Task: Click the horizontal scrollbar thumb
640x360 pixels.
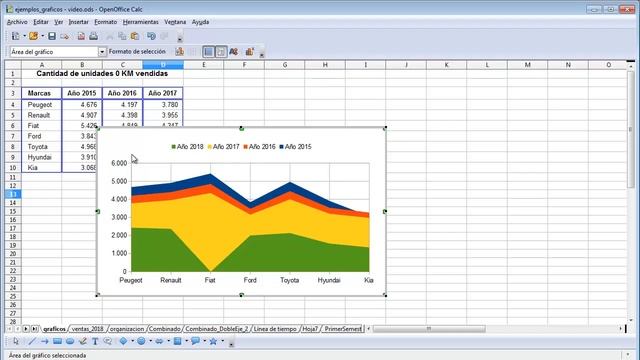Action: [429, 329]
